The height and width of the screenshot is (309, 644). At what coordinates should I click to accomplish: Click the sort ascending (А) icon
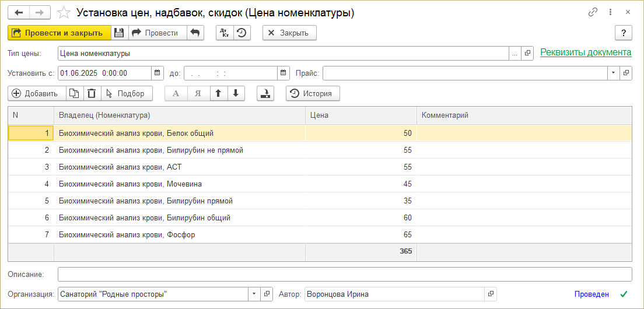pos(176,93)
